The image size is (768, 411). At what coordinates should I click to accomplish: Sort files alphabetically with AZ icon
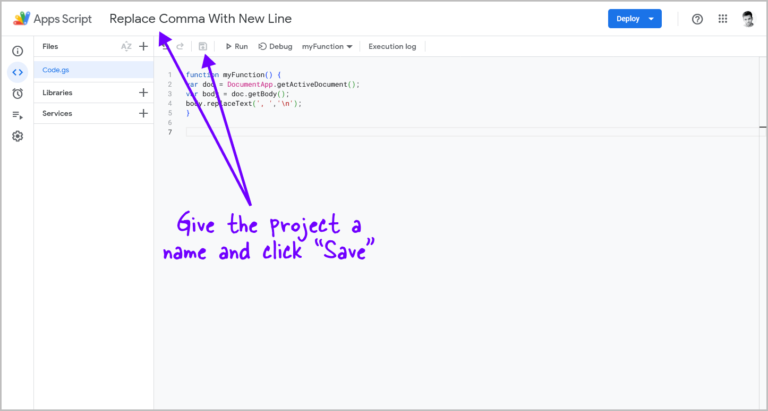point(126,47)
